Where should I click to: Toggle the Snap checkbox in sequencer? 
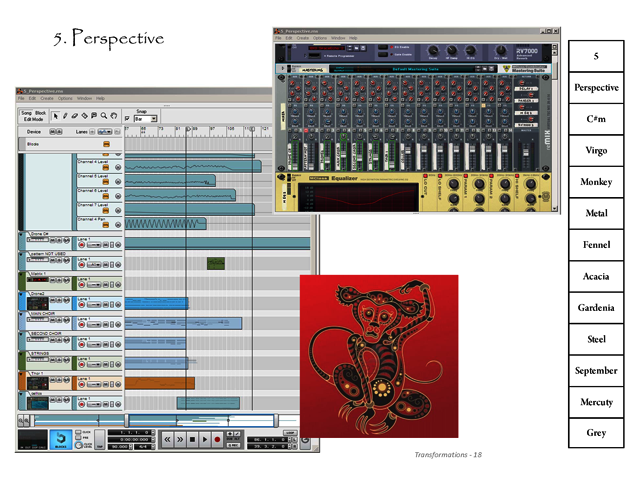(x=127, y=119)
